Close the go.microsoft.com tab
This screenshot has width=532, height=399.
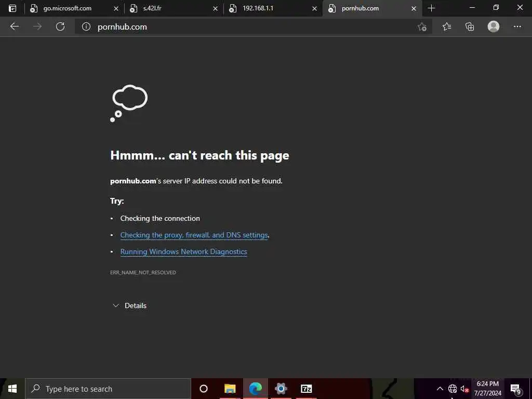click(116, 8)
